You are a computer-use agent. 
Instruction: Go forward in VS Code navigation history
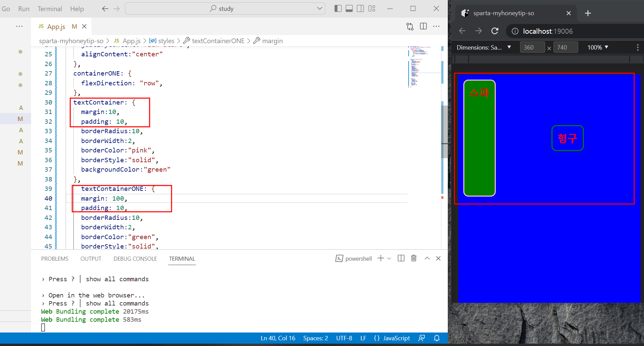click(117, 9)
